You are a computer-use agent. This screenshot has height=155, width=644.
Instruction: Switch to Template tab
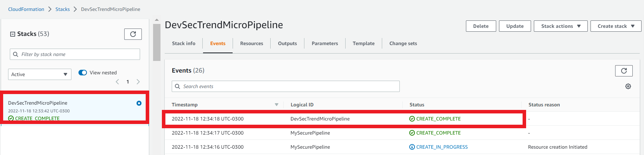point(364,43)
